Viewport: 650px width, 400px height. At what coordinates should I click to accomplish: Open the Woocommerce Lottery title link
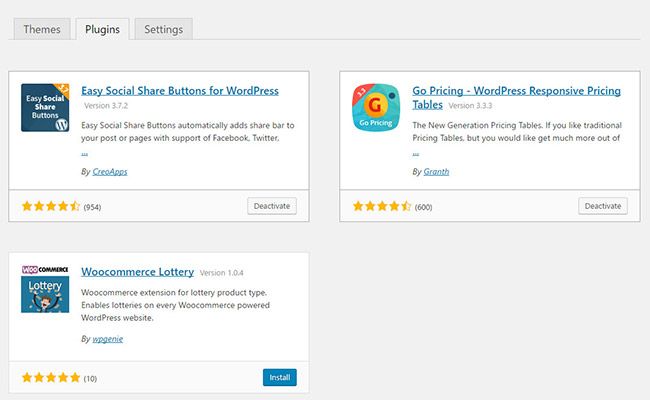click(137, 271)
